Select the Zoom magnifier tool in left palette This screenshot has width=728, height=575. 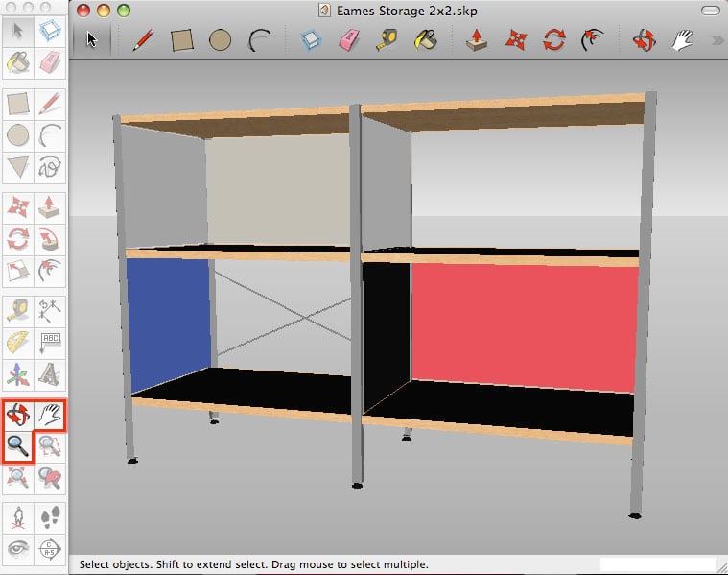[17, 445]
